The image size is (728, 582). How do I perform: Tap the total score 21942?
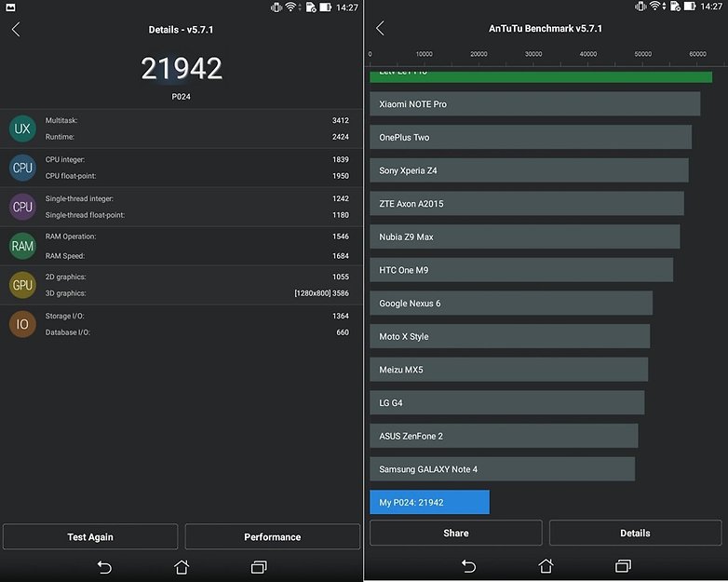click(x=182, y=68)
